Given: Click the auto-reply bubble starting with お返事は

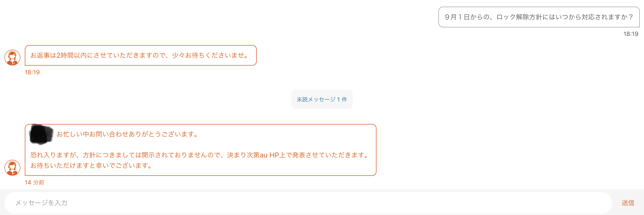Looking at the screenshot, I should click(141, 55).
